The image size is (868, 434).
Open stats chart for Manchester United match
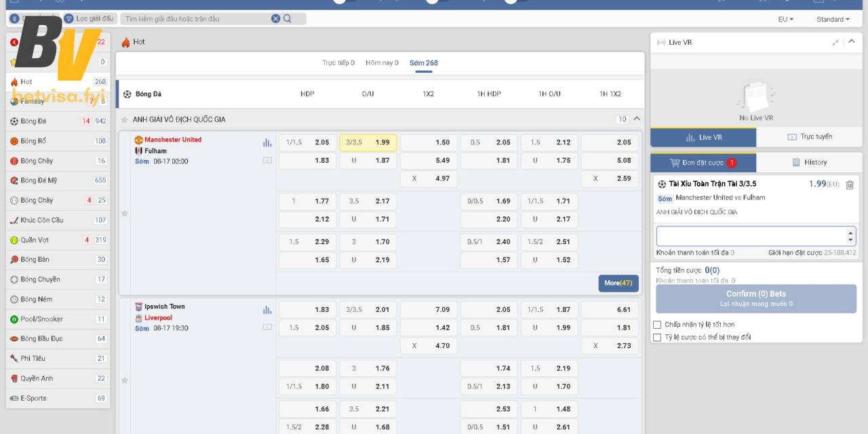tap(267, 143)
